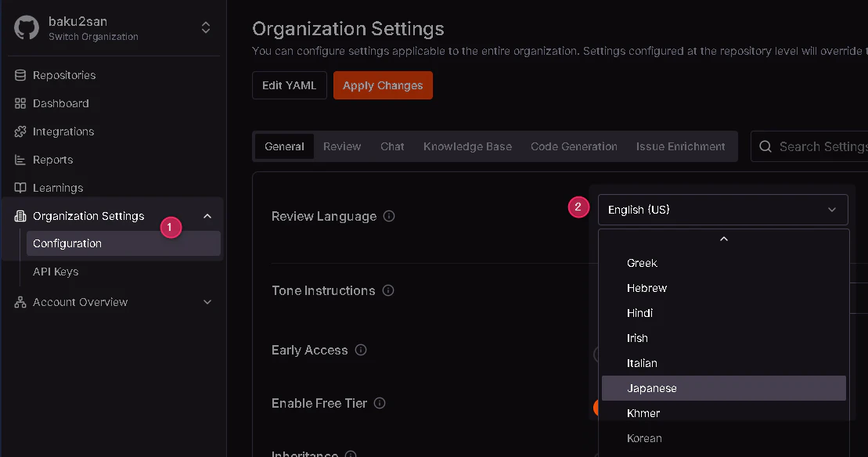Switch to the General tab
Image resolution: width=868 pixels, height=457 pixels.
tap(284, 146)
